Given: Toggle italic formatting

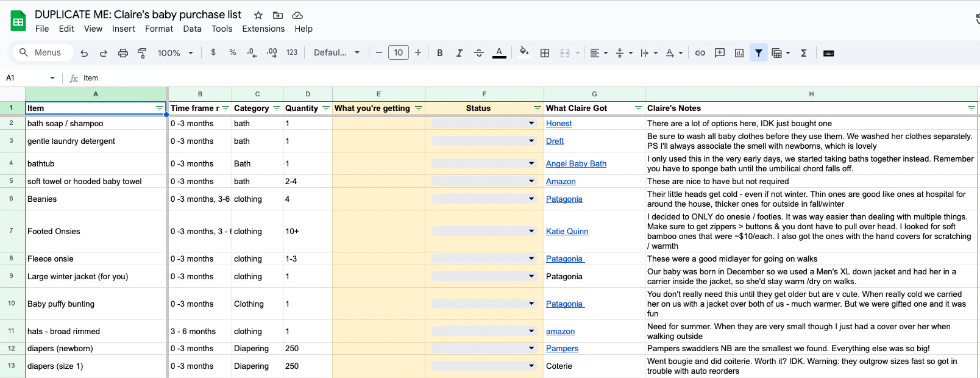Looking at the screenshot, I should [459, 53].
